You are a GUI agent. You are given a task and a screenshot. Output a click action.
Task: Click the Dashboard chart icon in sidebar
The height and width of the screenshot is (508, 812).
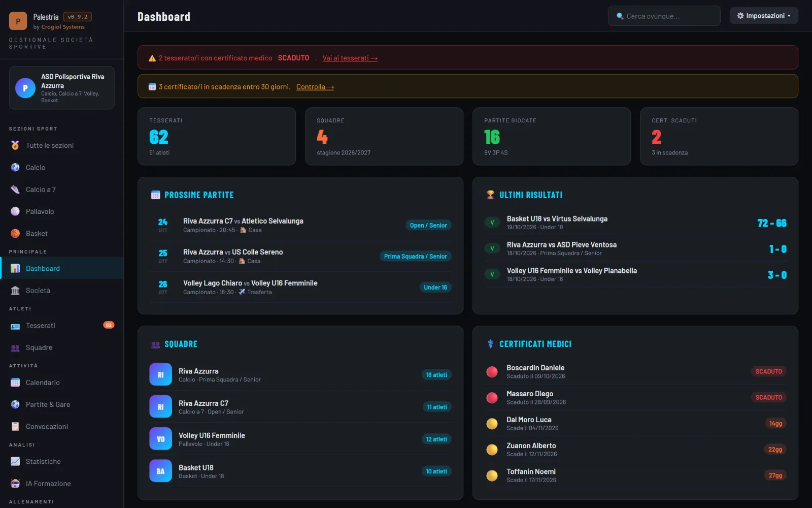coord(15,268)
